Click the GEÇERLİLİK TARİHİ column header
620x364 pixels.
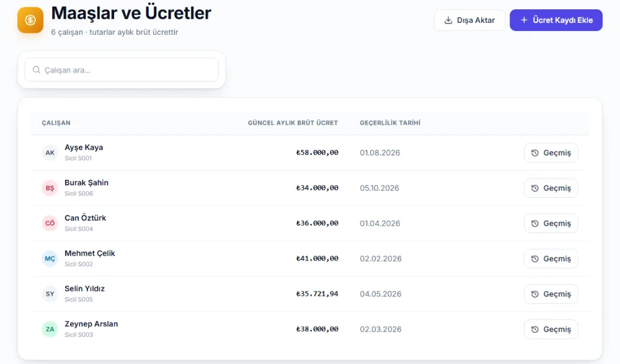(x=390, y=123)
